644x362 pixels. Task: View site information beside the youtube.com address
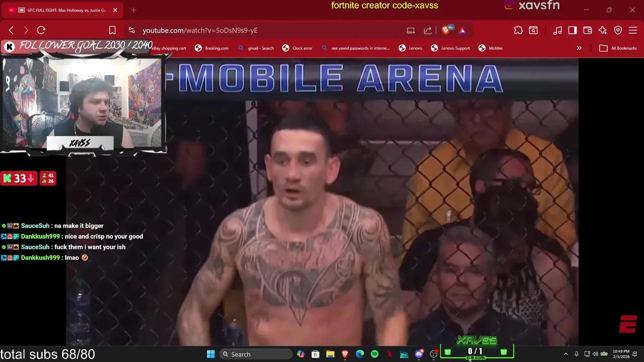131,30
